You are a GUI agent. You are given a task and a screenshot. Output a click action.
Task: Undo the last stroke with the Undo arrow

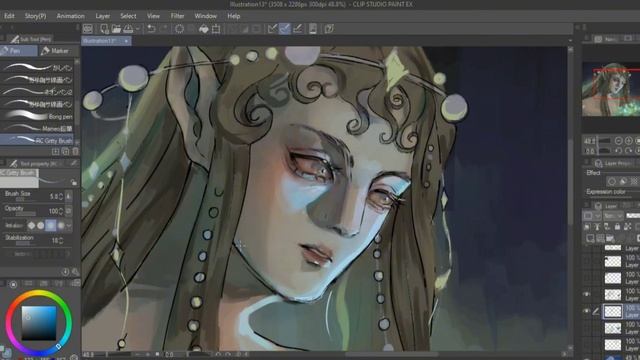point(151,29)
